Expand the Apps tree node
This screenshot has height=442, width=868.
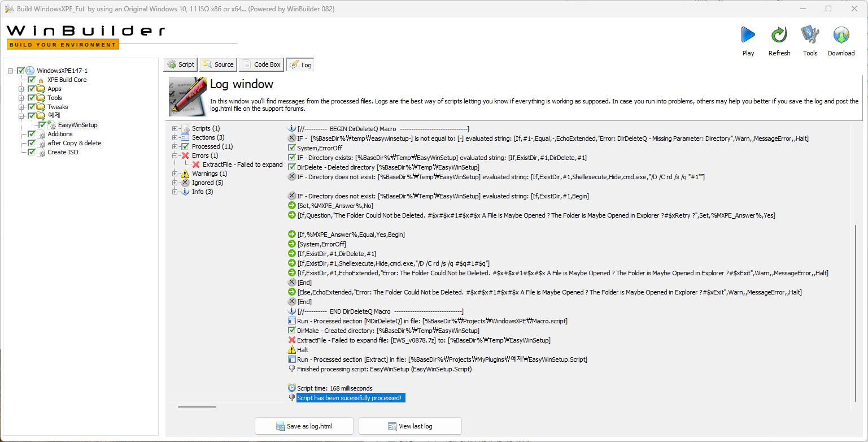pyautogui.click(x=21, y=89)
